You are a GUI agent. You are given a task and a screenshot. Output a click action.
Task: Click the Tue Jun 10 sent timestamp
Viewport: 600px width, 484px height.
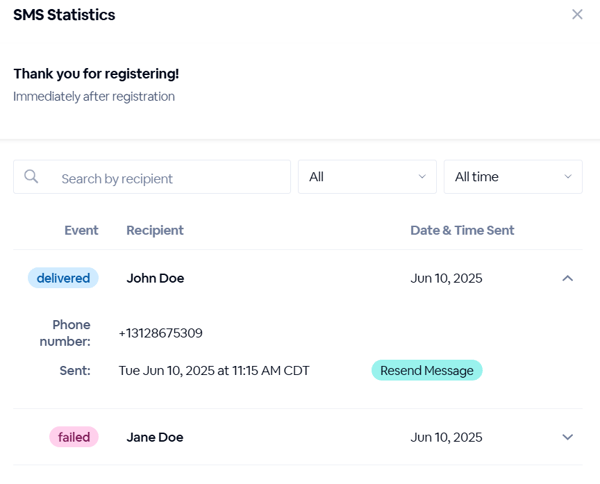[214, 370]
